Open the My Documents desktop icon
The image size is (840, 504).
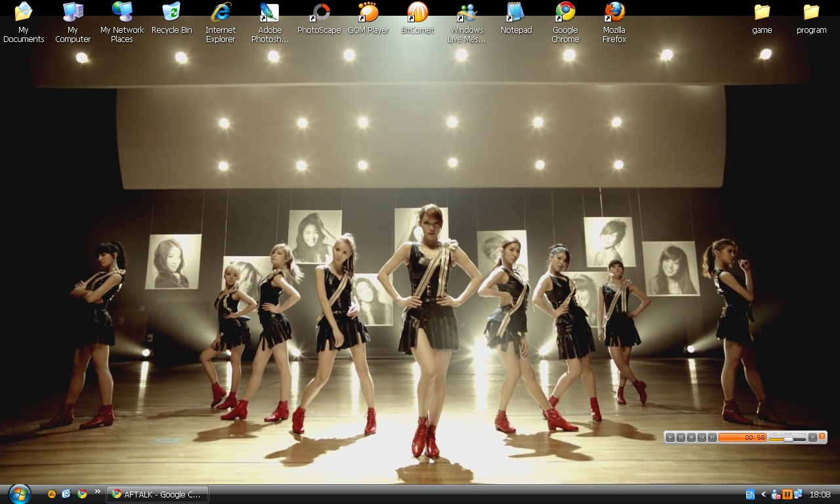(24, 22)
